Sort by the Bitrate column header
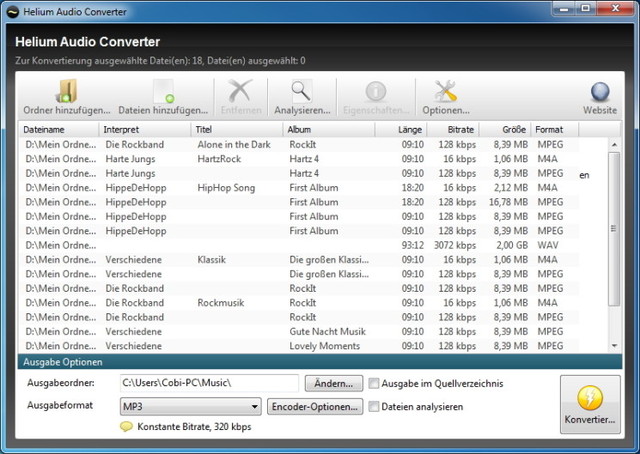Viewport: 640px width, 454px height. [x=453, y=129]
